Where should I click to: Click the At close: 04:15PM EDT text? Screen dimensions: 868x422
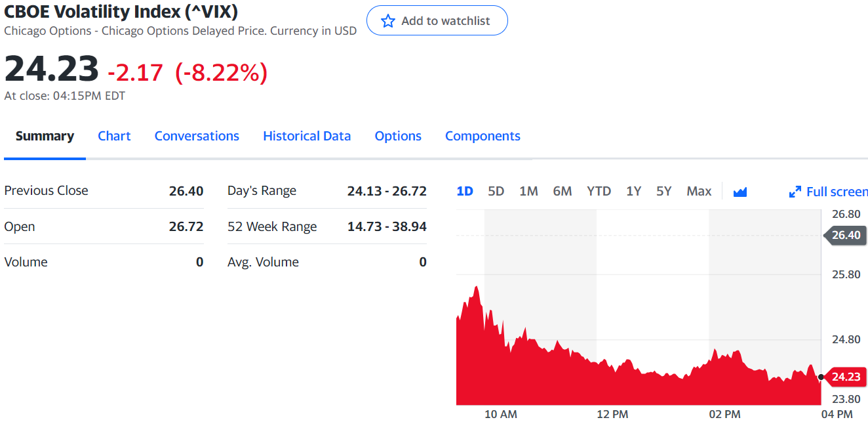65,96
